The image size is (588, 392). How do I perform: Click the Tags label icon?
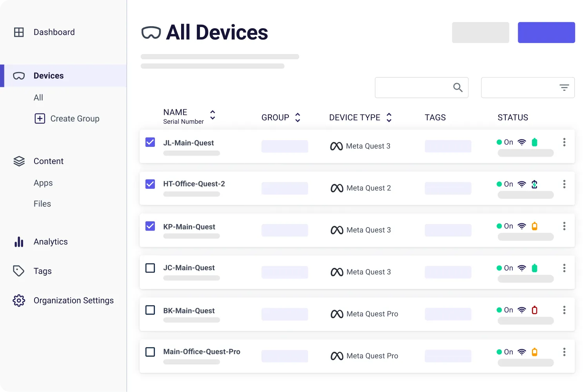click(19, 271)
